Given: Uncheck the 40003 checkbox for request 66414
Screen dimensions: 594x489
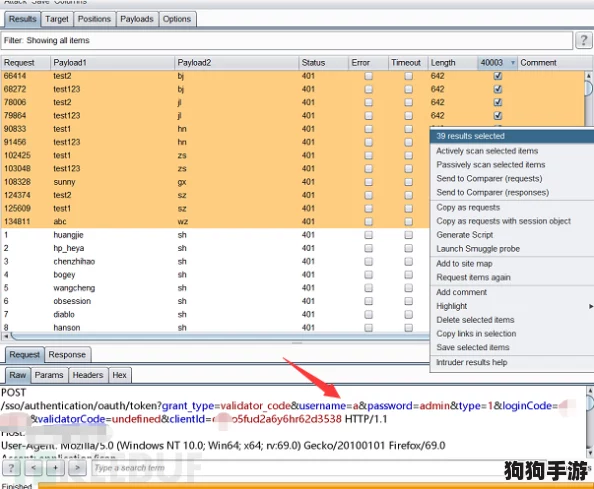Looking at the screenshot, I should (498, 76).
